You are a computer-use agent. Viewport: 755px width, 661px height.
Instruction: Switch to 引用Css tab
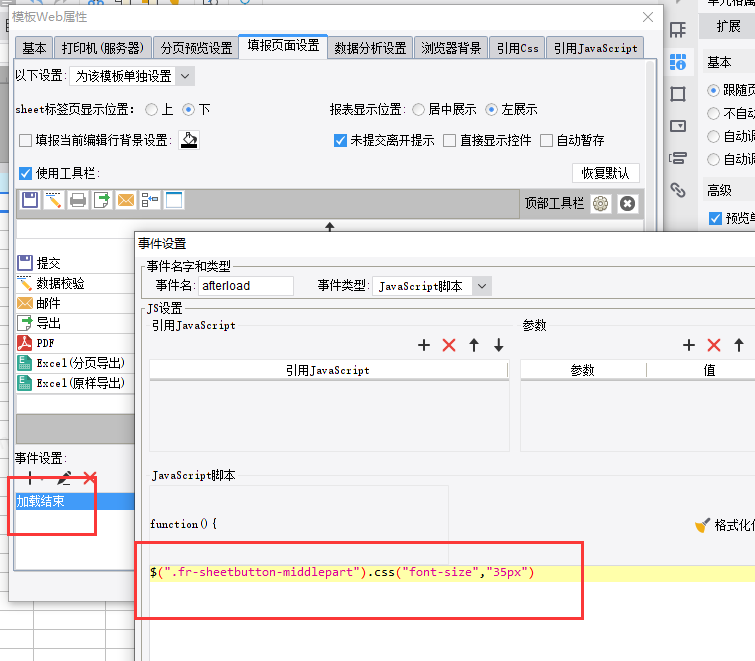click(x=517, y=48)
